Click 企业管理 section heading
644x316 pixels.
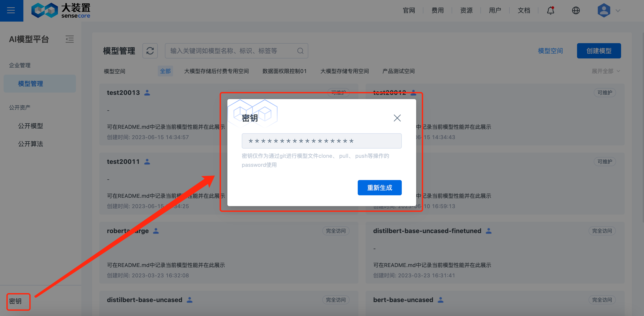tap(20, 65)
